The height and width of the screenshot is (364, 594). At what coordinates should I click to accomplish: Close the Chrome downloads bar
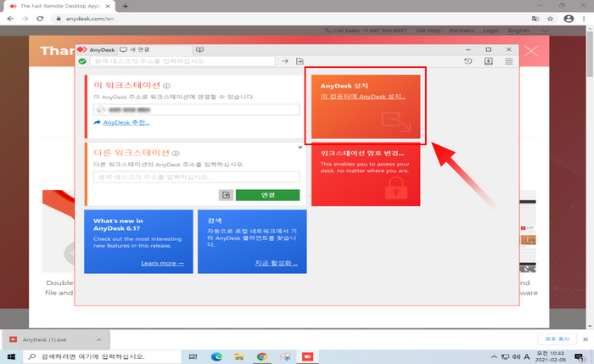[x=586, y=339]
